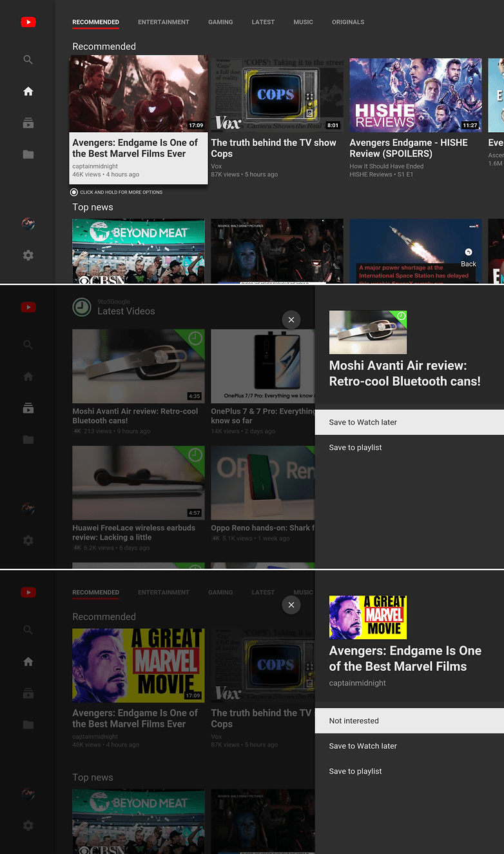Click dimmed Library folder on the Avengers options screen
Image resolution: width=504 pixels, height=854 pixels.
pos(28,724)
